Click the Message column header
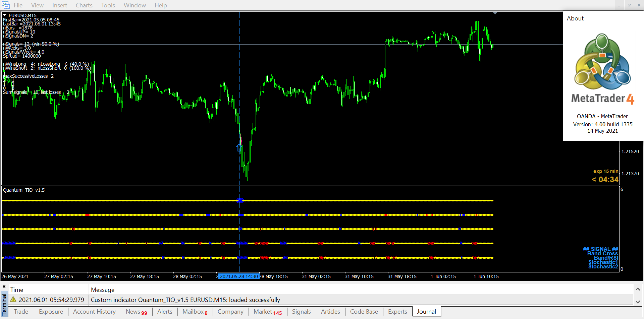Viewport: 644px width, 319px height. pos(103,290)
